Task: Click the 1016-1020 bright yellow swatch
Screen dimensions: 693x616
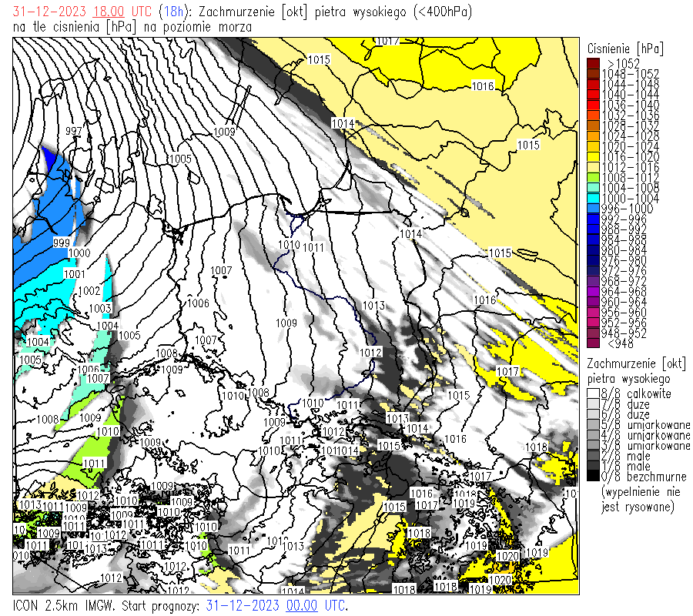Action: pos(593,157)
